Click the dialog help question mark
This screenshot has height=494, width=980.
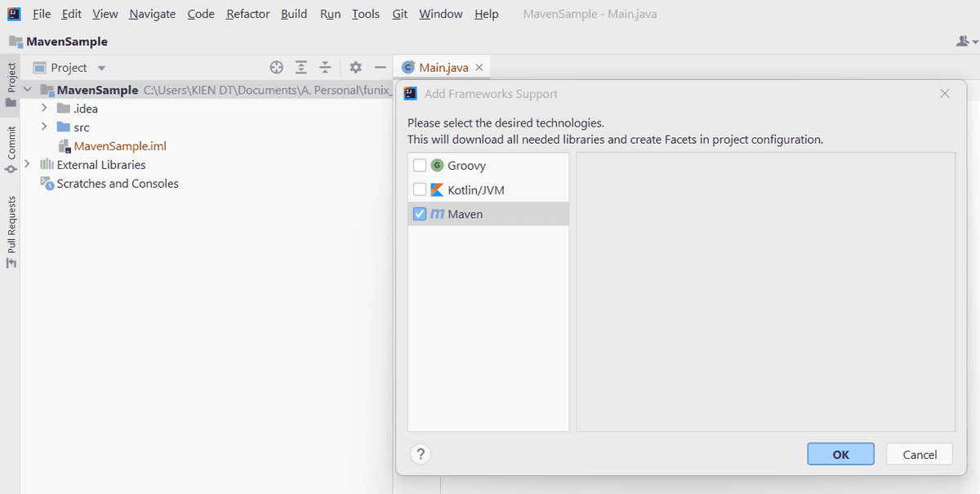[420, 453]
